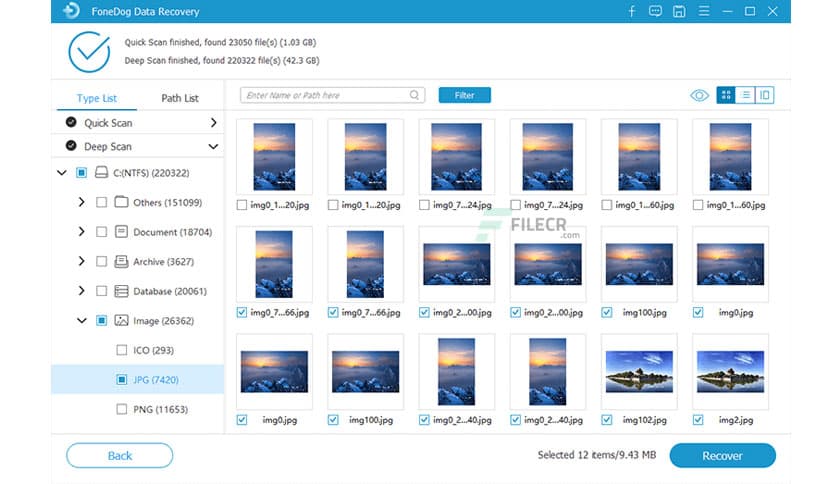Screen dimensions: 836x484
Task: Click the Archive type icon
Action: click(x=122, y=261)
